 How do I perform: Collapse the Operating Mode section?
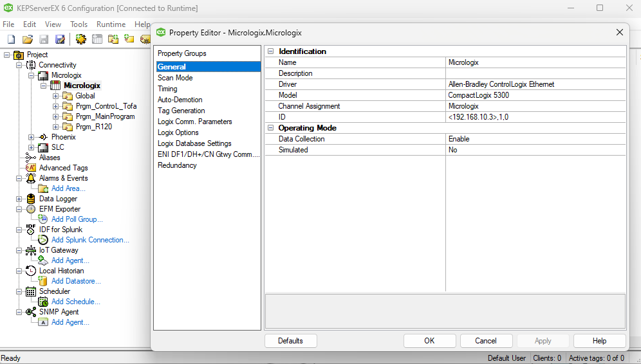pos(270,128)
